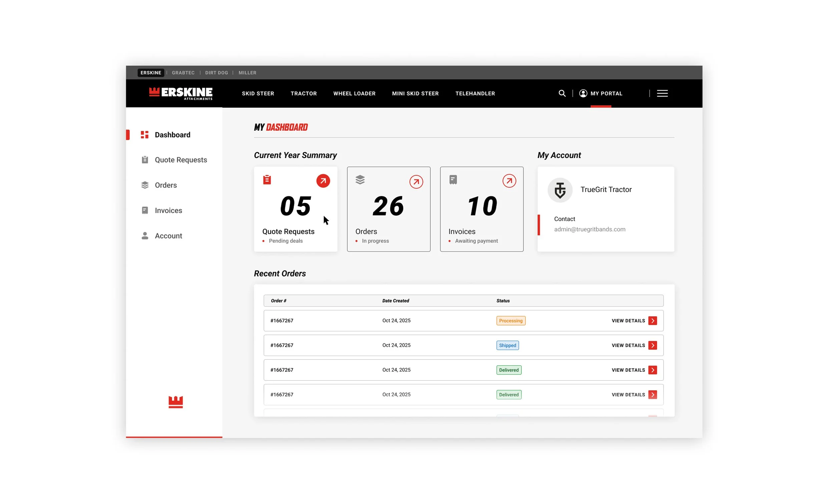Open Invoices in the sidebar

(168, 210)
